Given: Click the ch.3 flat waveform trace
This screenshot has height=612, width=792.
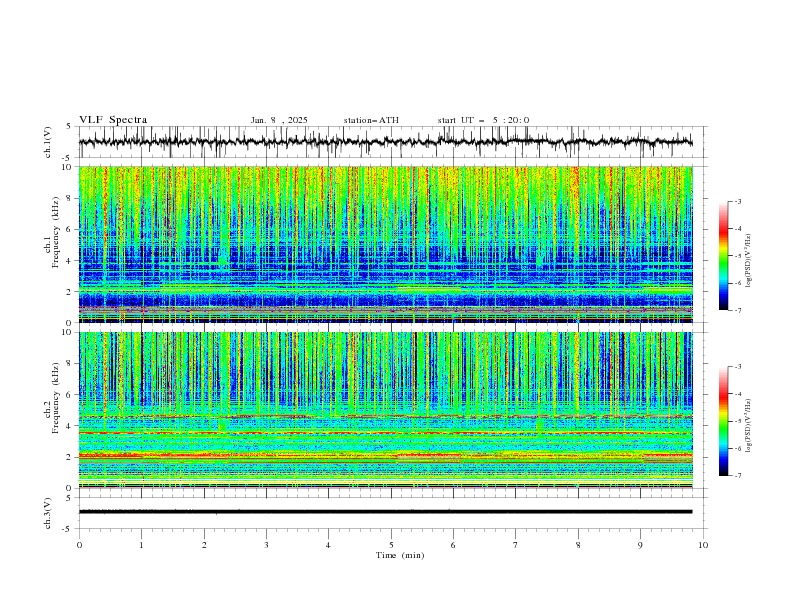Looking at the screenshot, I should pyautogui.click(x=386, y=512).
